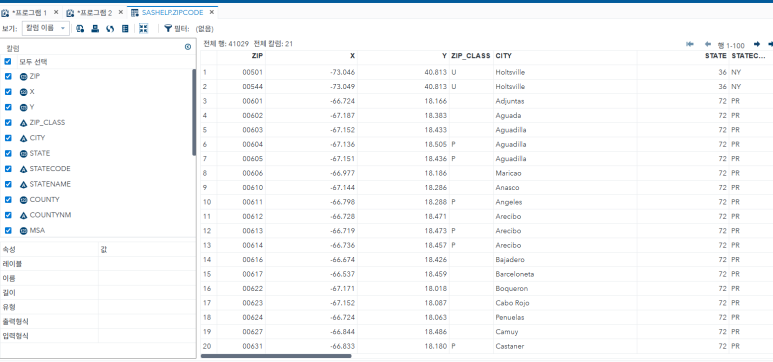Click the program icon on 프로그램 1 tab

click(5, 12)
